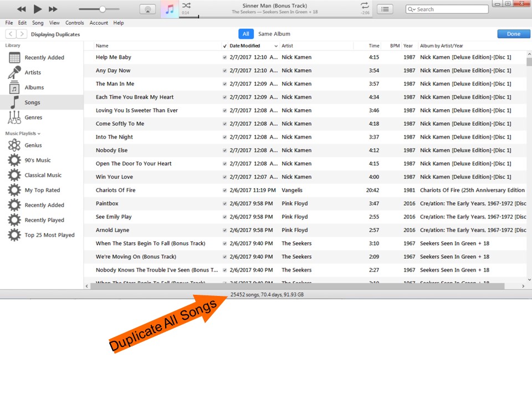Click the Done button

(x=514, y=34)
